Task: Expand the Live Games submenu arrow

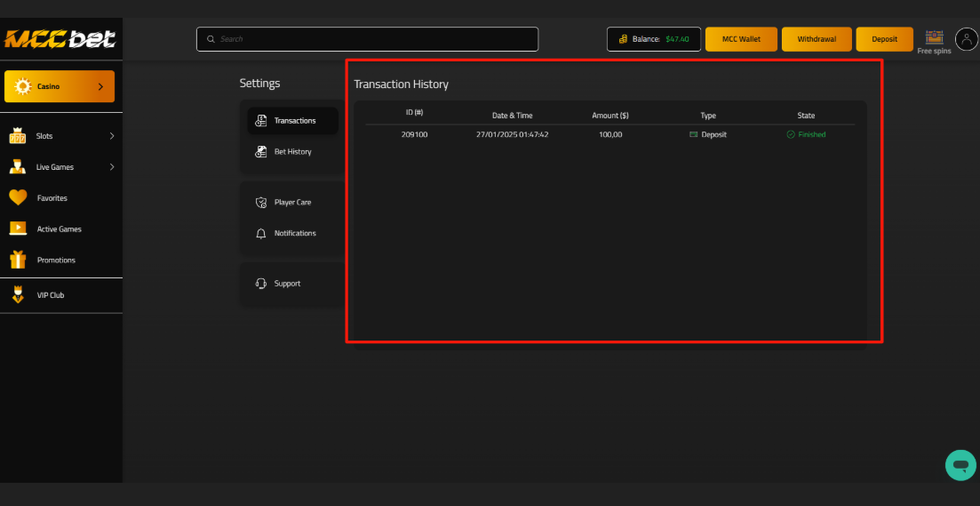Action: (x=112, y=167)
